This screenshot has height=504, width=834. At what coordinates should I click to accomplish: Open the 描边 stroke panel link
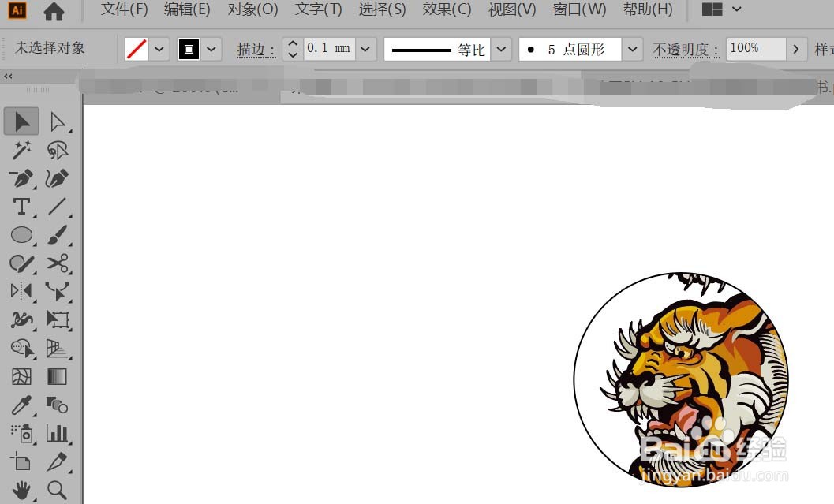[256, 50]
